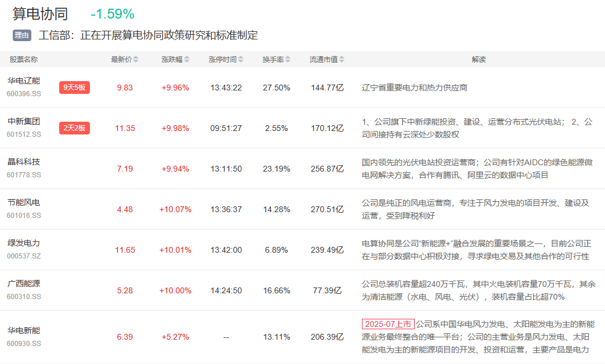The width and height of the screenshot is (605, 364).
Task: Click the 解读 column header
Action: coord(479,60)
